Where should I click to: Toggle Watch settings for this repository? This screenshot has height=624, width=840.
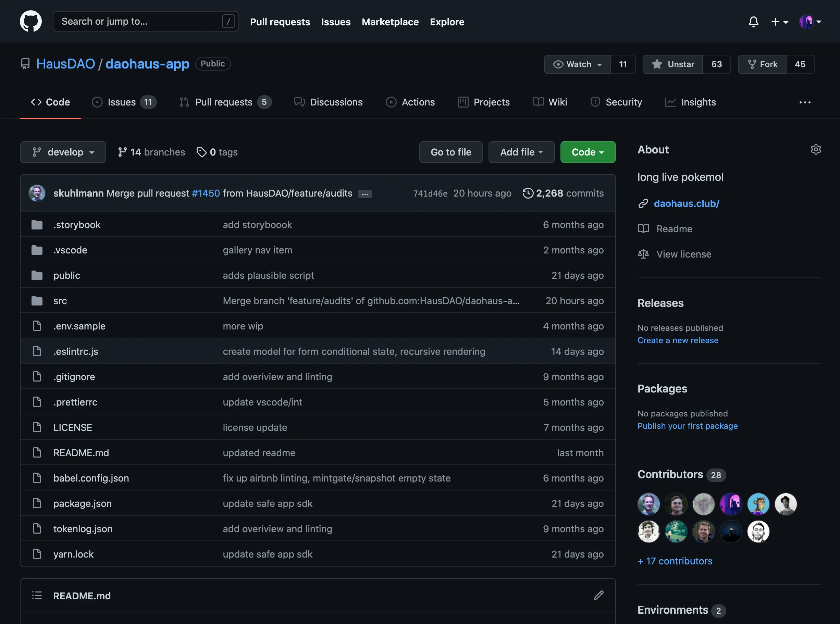[577, 64]
